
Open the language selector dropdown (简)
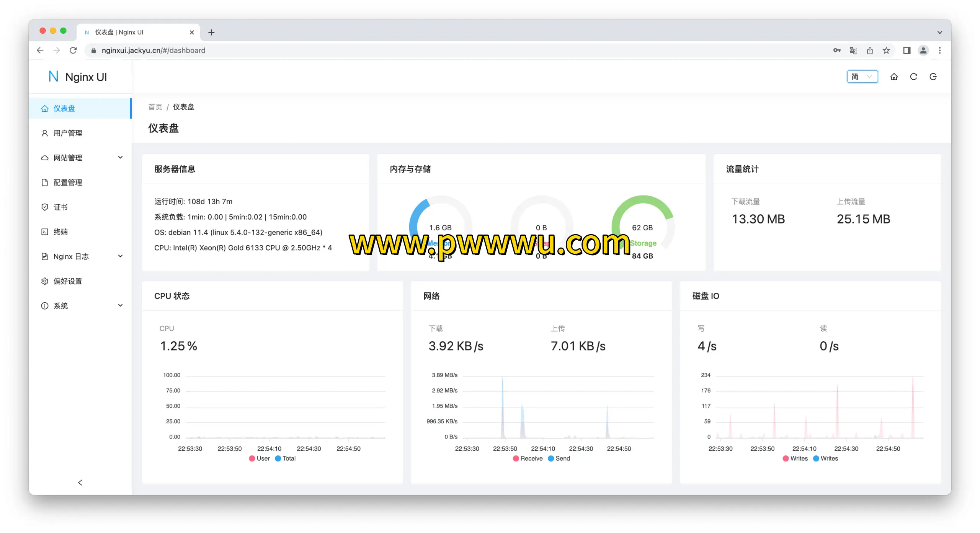862,77
